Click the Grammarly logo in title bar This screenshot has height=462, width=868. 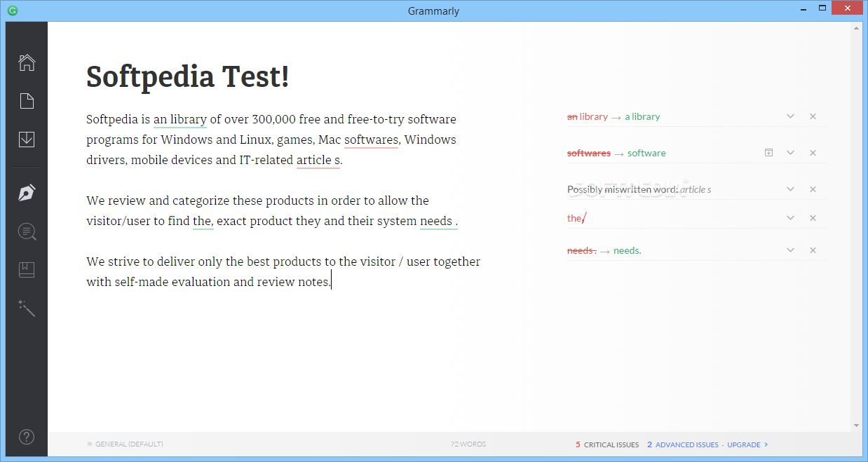12,11
